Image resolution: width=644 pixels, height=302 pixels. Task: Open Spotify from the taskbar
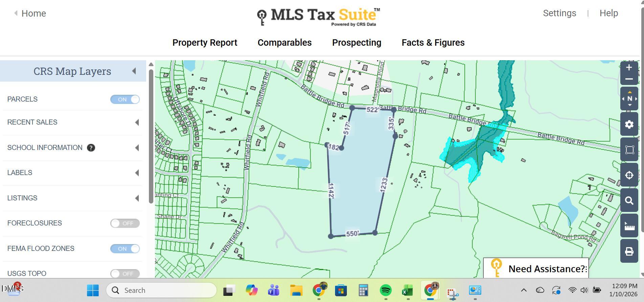385,290
